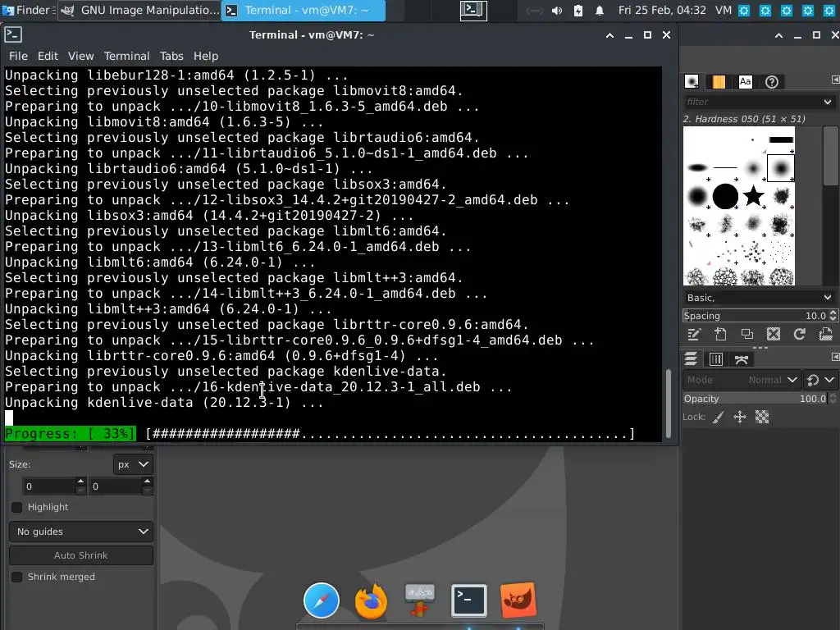The image size is (840, 630).
Task: Open the terminal Edit menu
Action: click(48, 56)
